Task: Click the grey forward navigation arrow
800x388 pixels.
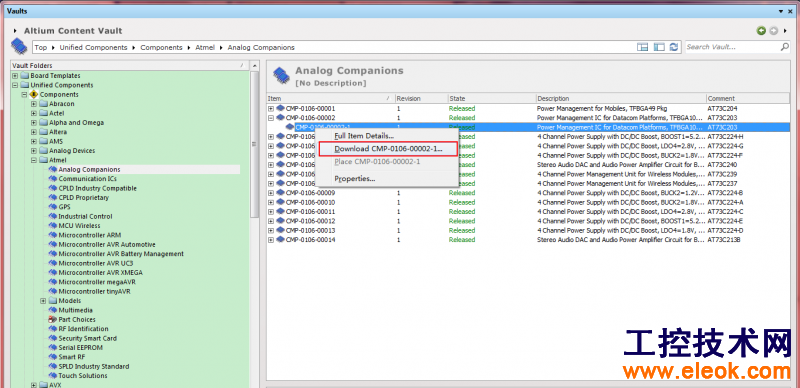Action: [x=773, y=31]
